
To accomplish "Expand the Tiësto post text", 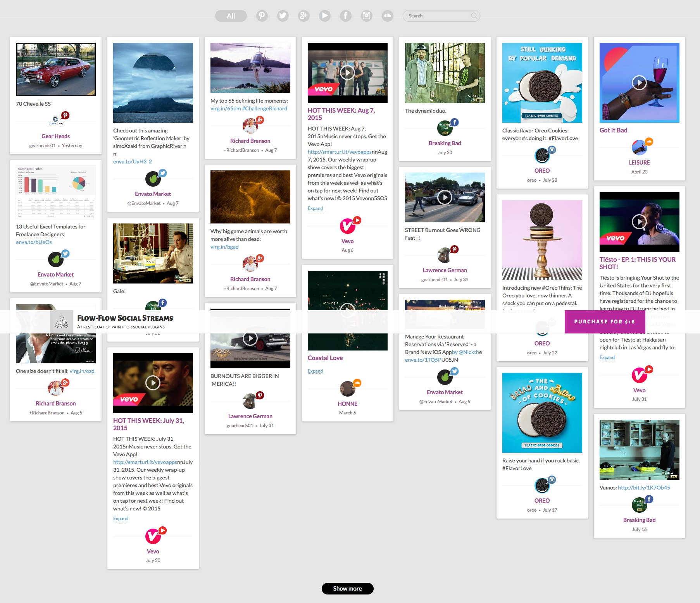I will [607, 357].
